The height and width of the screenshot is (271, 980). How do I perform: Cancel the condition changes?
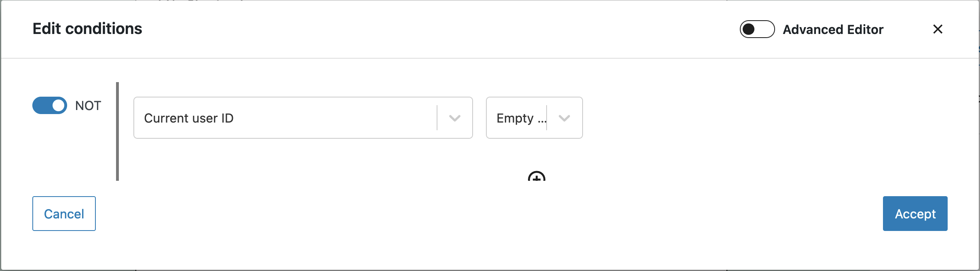point(64,214)
